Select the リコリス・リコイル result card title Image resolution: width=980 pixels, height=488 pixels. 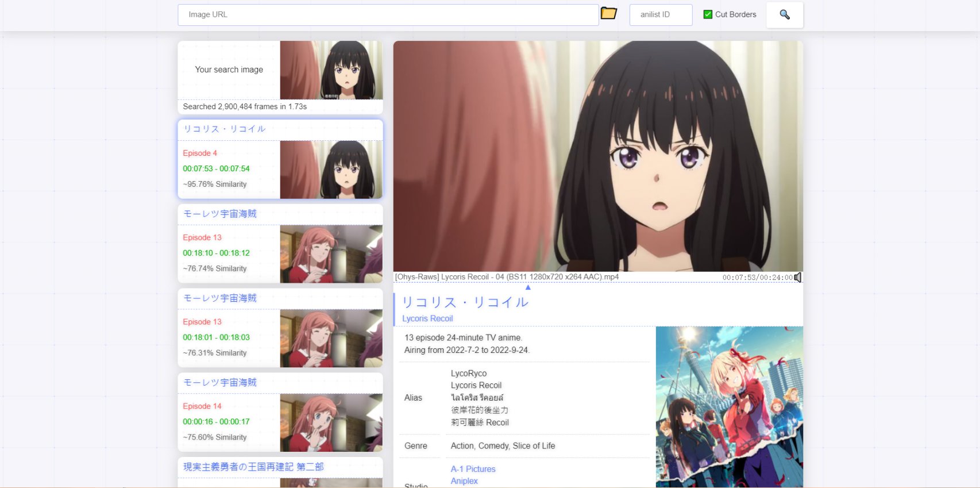coord(225,129)
